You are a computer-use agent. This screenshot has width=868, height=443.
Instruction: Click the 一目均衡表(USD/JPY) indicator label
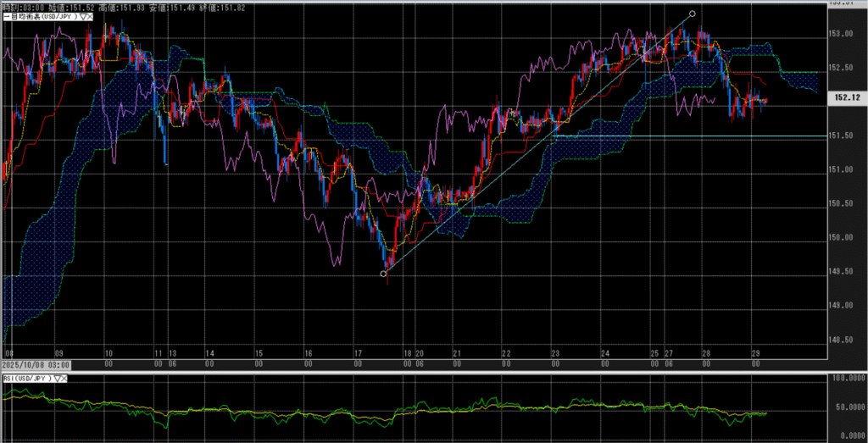(x=42, y=15)
